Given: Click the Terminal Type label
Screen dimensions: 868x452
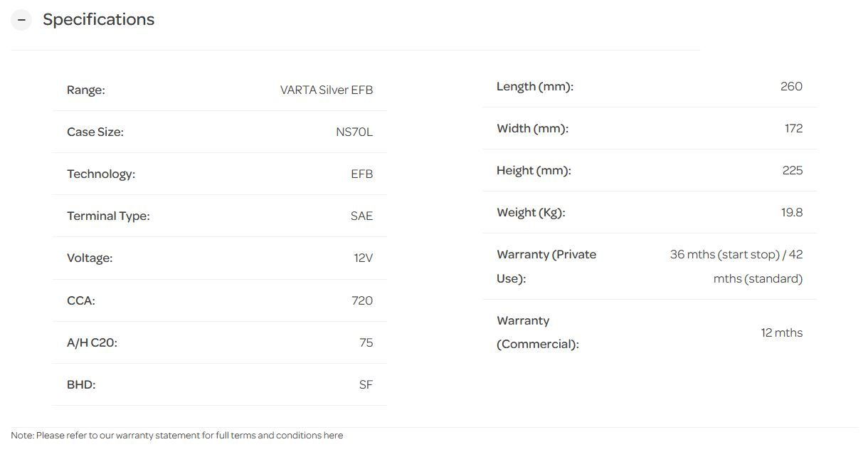Looking at the screenshot, I should pos(108,216).
